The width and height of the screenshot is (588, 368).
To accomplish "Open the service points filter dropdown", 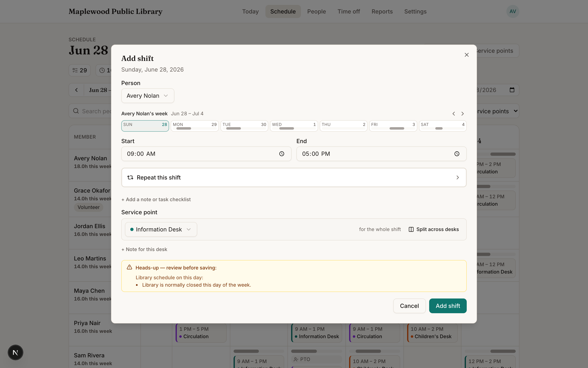I will click(x=498, y=111).
